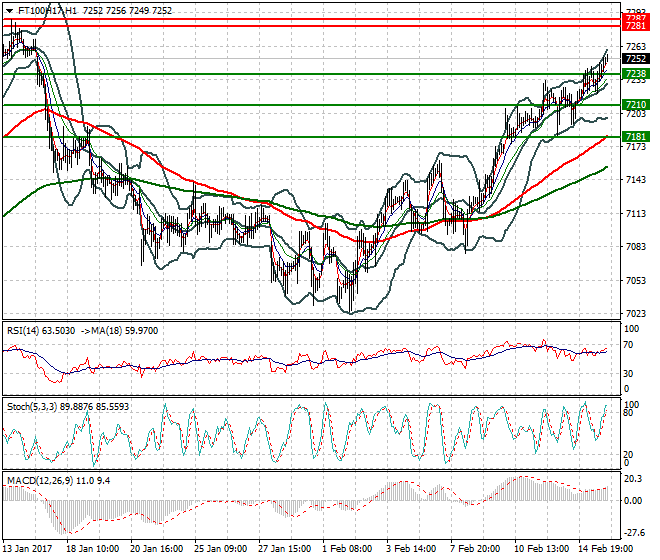Click the 25 Jan 09:00 time axis label
Viewport: 660px width, 560px height.
[221, 549]
